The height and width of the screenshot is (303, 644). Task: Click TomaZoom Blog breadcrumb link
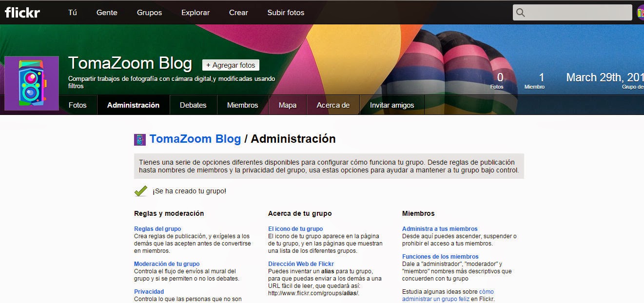click(x=195, y=139)
